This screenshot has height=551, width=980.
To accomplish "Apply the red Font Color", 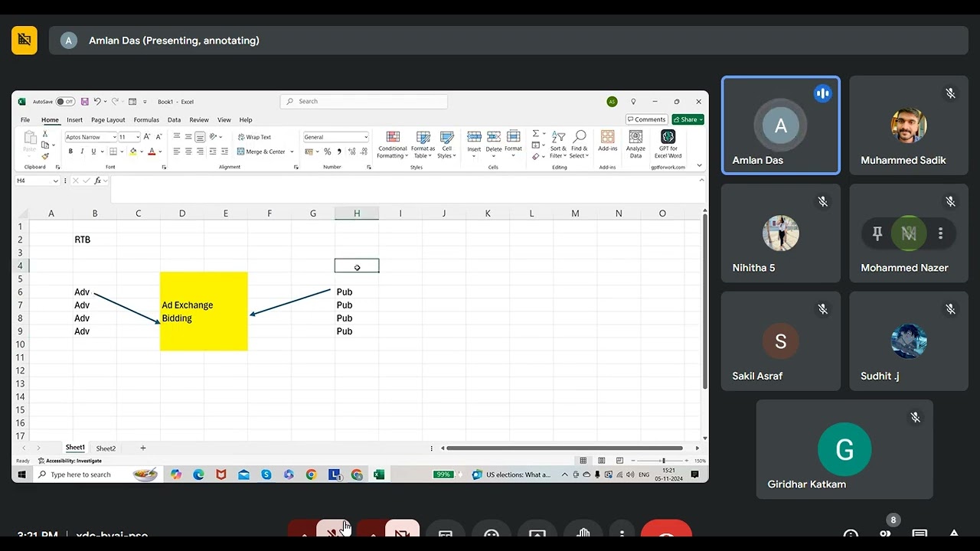I will [152, 152].
